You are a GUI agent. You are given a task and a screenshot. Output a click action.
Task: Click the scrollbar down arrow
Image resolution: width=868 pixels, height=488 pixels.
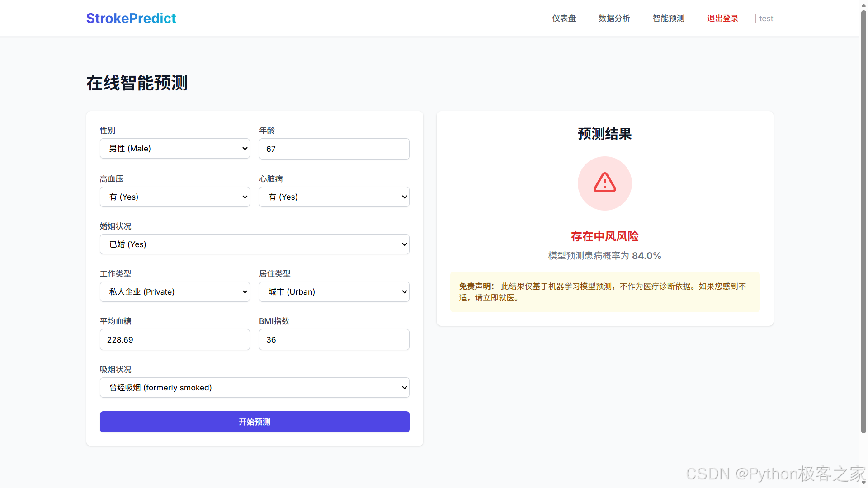[863, 483]
